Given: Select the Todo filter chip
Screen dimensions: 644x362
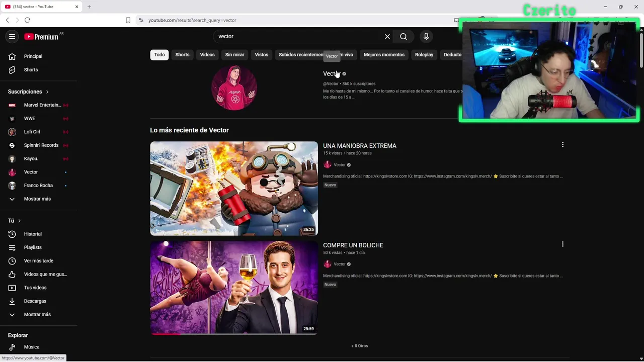Looking at the screenshot, I should (159, 55).
